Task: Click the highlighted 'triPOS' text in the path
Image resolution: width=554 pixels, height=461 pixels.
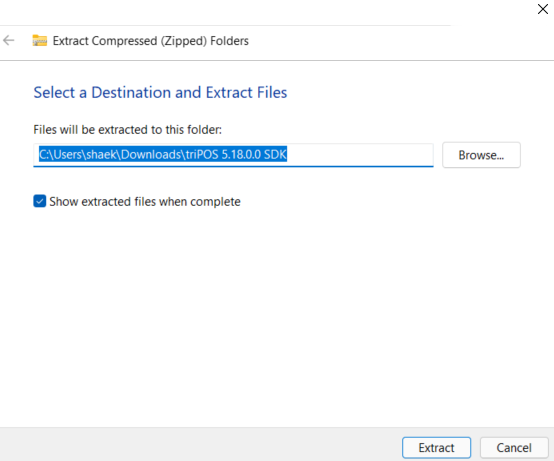Action: pos(202,155)
